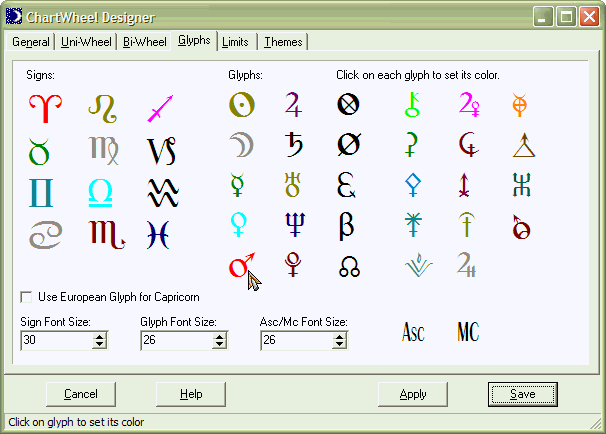The width and height of the screenshot is (606, 434).
Task: Open the Themes tab
Action: coord(283,42)
